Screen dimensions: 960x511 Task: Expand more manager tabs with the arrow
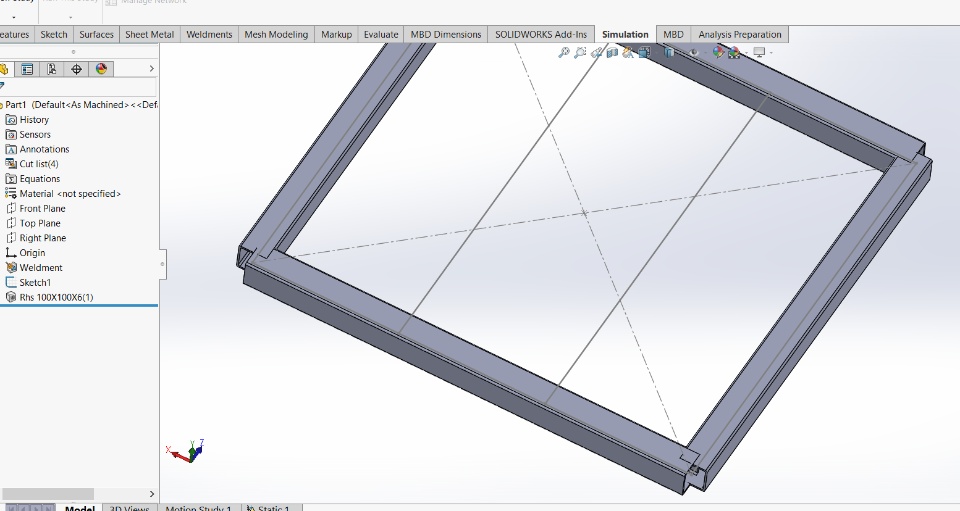(x=152, y=69)
